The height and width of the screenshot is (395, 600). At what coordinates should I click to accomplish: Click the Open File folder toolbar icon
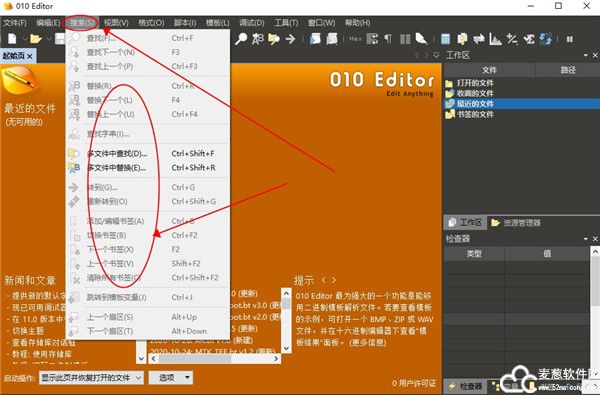[36, 39]
